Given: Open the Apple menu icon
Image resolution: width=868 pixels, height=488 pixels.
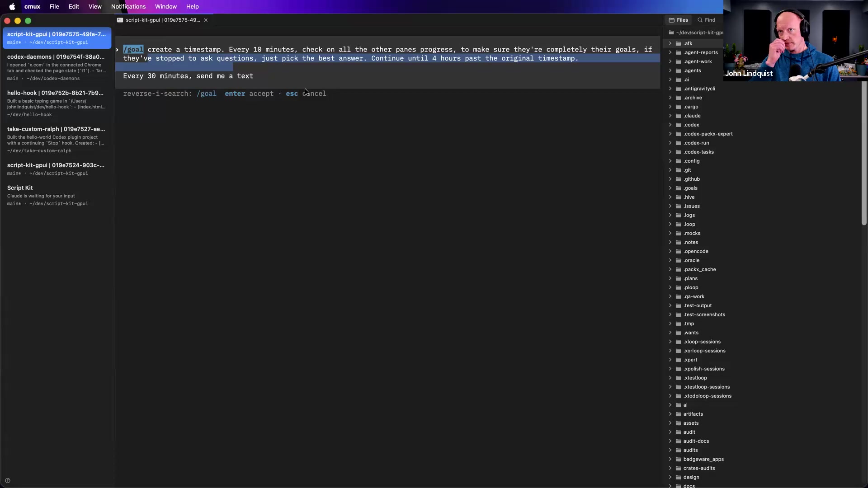Looking at the screenshot, I should click(x=12, y=6).
